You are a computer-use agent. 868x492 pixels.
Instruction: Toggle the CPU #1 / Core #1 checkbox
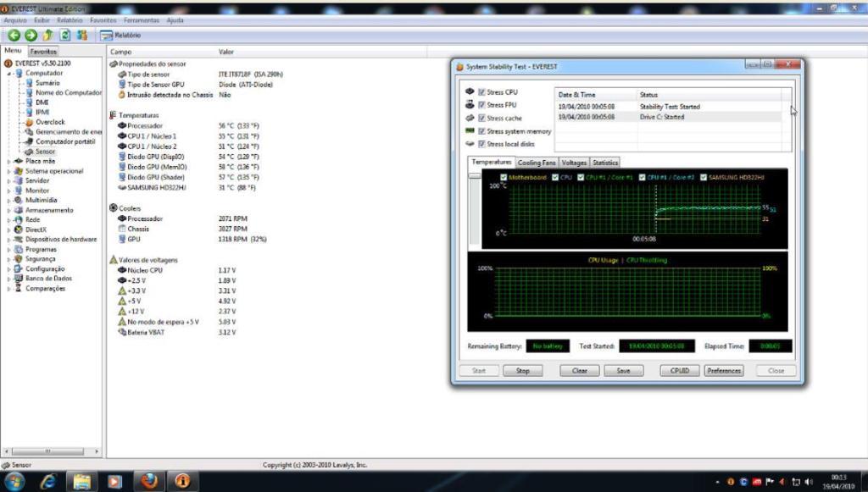coord(581,178)
